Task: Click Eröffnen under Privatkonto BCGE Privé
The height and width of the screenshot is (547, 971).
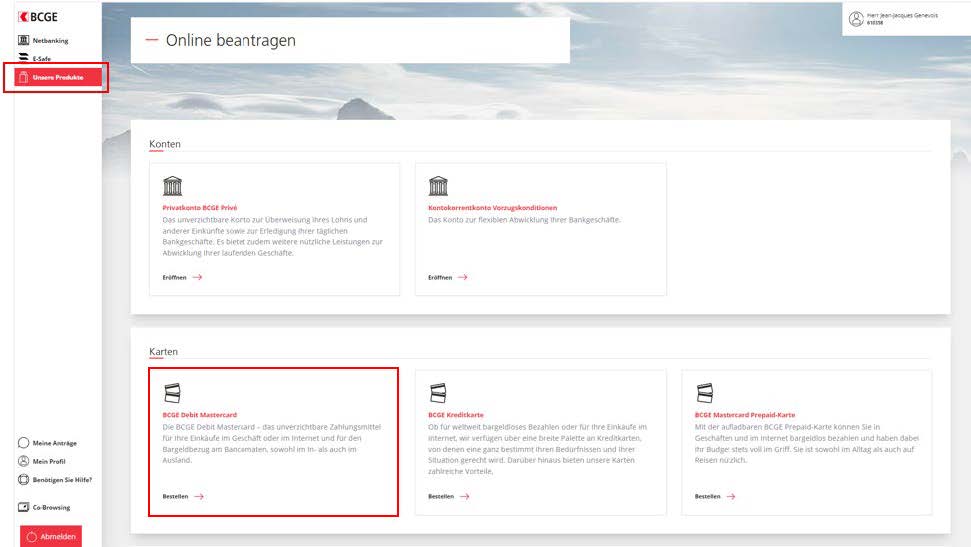Action: pos(174,278)
